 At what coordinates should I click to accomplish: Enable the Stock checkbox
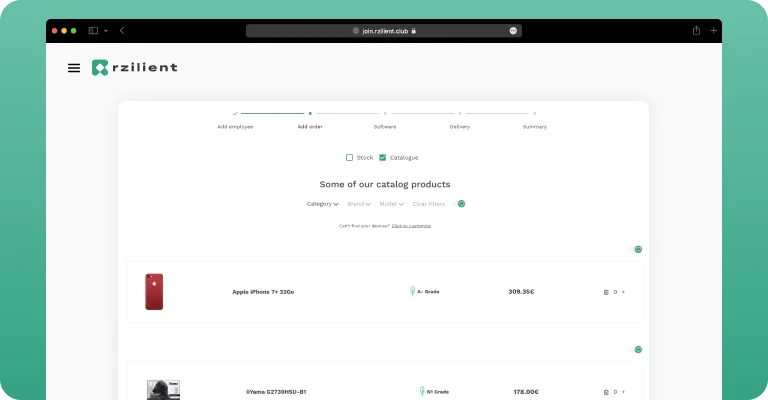(x=349, y=157)
